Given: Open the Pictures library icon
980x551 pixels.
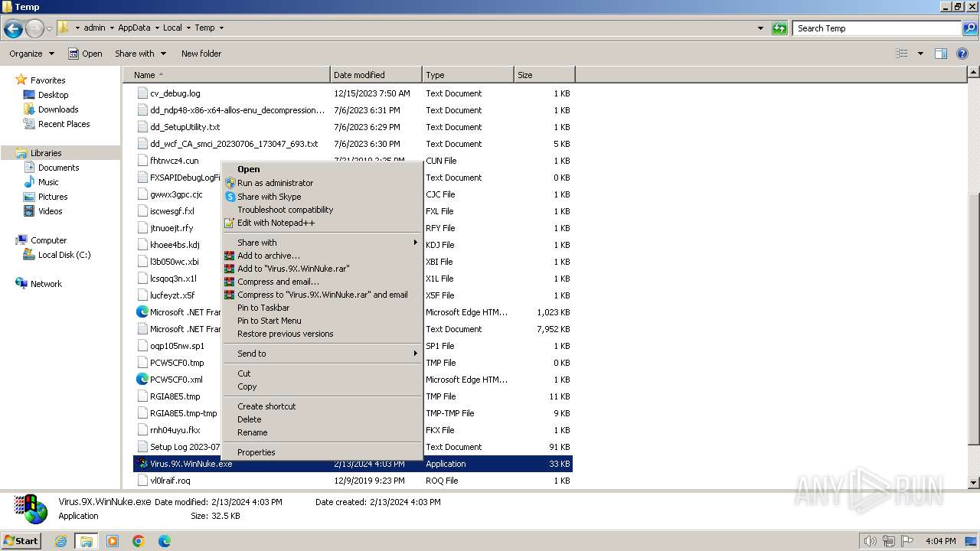Looking at the screenshot, I should coord(29,197).
